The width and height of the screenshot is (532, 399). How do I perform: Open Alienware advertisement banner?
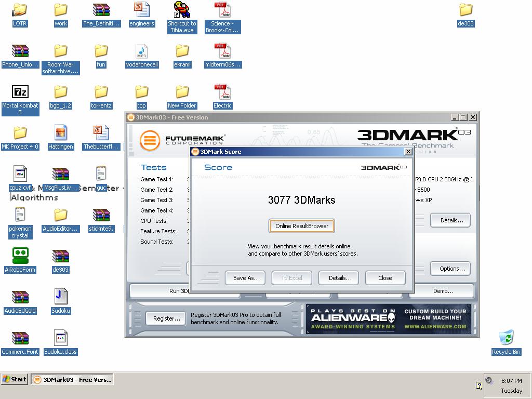click(389, 319)
